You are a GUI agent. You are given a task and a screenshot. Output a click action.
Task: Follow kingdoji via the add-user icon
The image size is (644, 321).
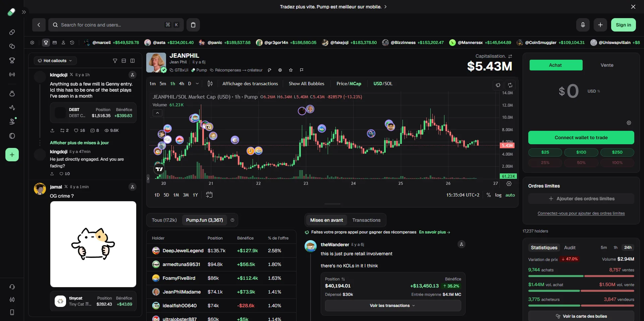(132, 75)
